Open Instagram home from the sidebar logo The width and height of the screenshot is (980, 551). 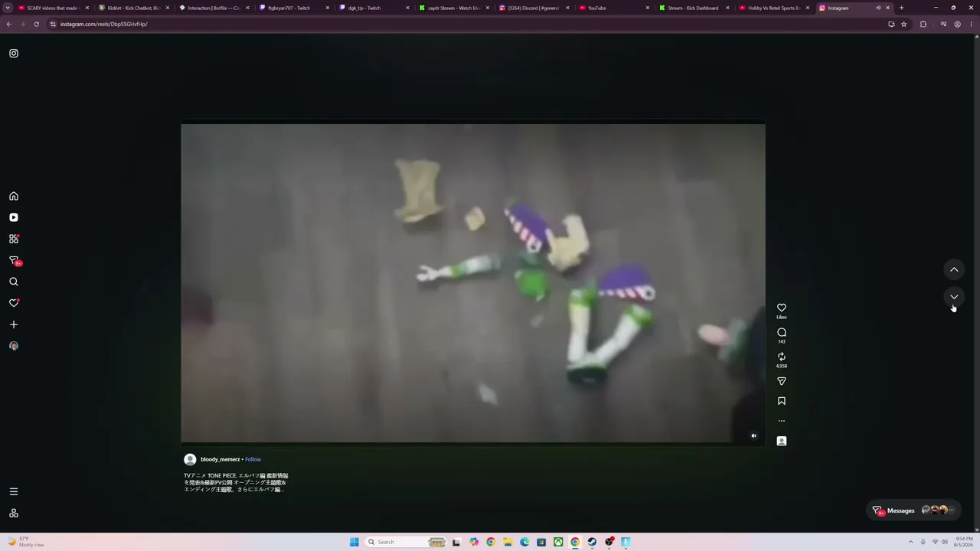14,54
